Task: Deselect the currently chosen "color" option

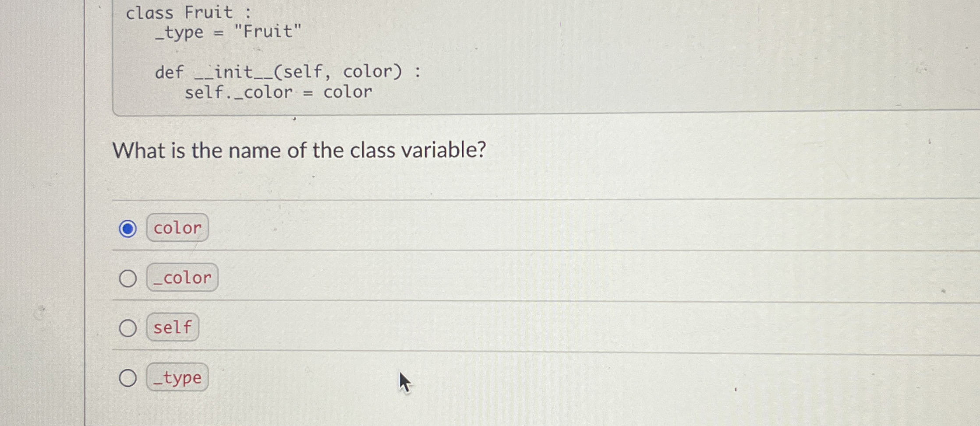Action: point(127,229)
